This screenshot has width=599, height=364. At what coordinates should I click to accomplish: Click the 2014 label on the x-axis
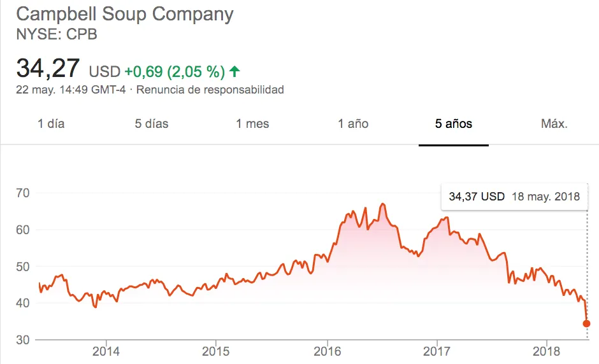tap(106, 351)
